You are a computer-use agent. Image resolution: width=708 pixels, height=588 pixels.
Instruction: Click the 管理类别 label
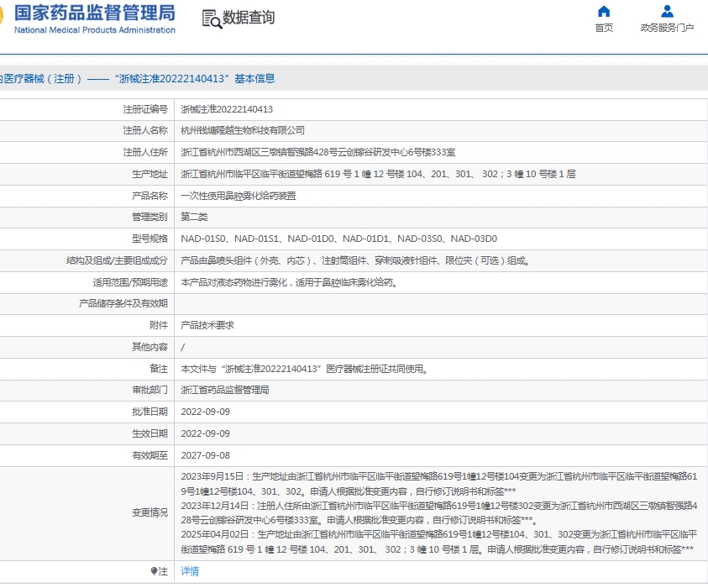[149, 217]
